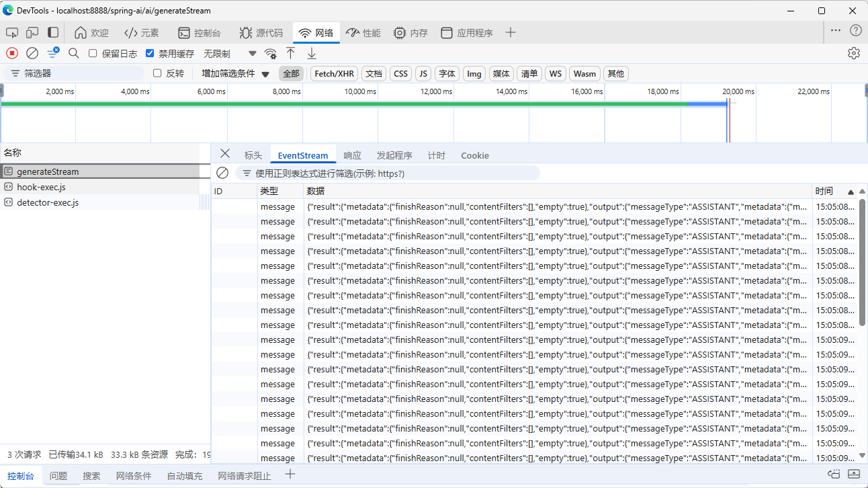Open the 无限制 throttling dropdown
The image size is (868, 488).
pos(230,53)
